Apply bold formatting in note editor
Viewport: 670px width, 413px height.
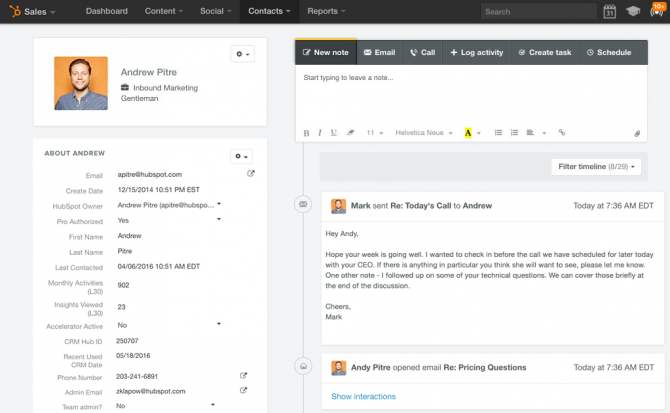pyautogui.click(x=306, y=133)
